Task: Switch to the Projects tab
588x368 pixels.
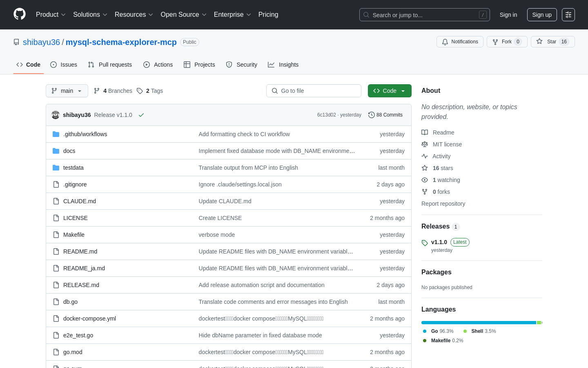Action: 199,65
